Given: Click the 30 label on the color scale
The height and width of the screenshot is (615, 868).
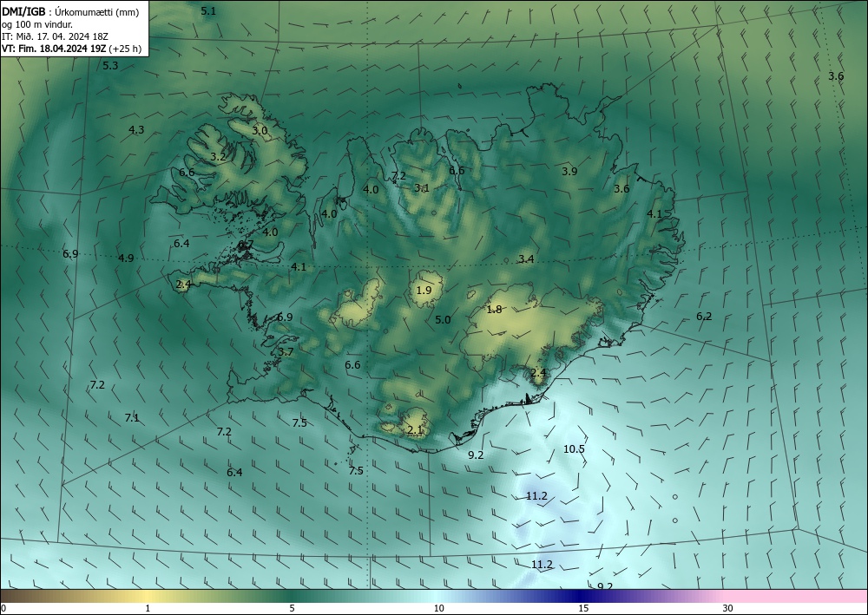Looking at the screenshot, I should click(728, 609).
